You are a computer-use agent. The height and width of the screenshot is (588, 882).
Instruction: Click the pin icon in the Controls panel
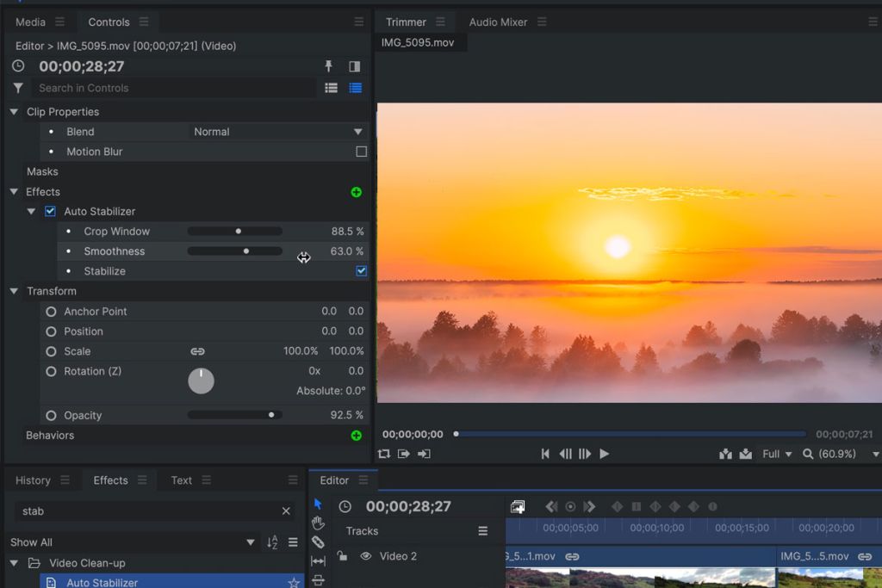click(330, 65)
